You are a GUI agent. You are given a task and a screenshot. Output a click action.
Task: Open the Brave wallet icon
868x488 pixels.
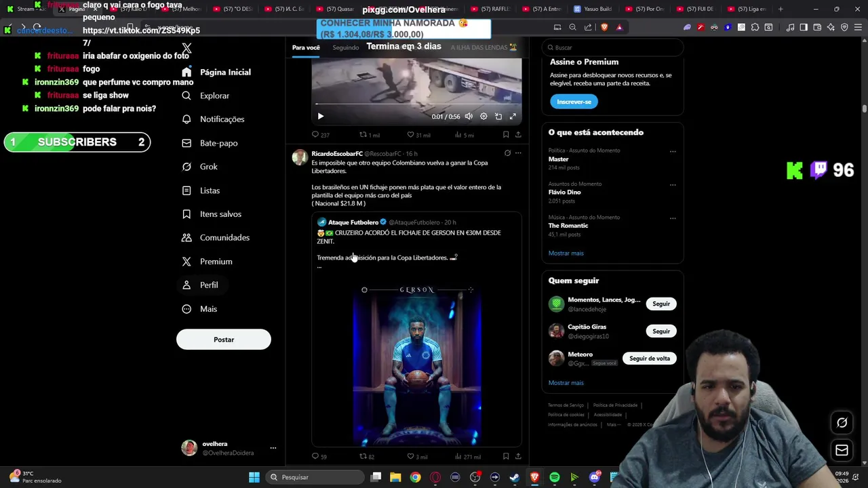pos(817,27)
